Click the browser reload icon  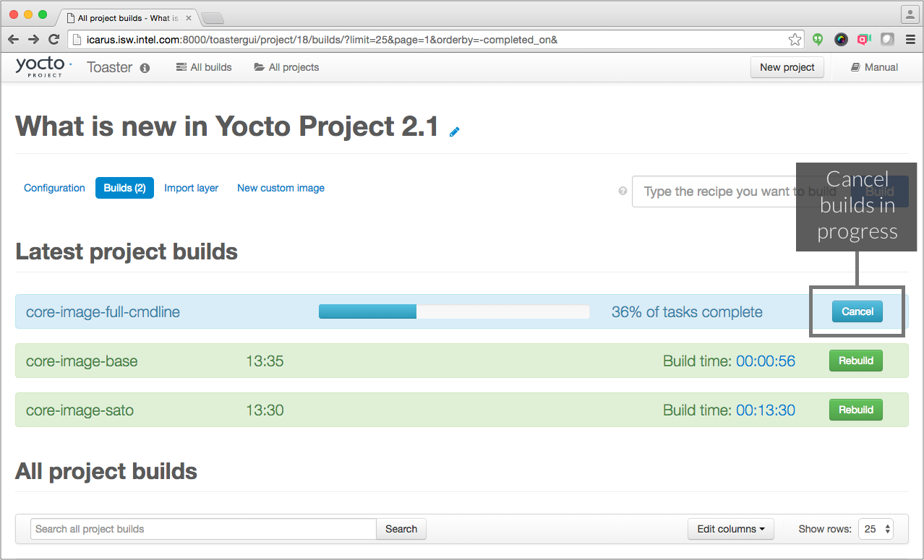54,40
